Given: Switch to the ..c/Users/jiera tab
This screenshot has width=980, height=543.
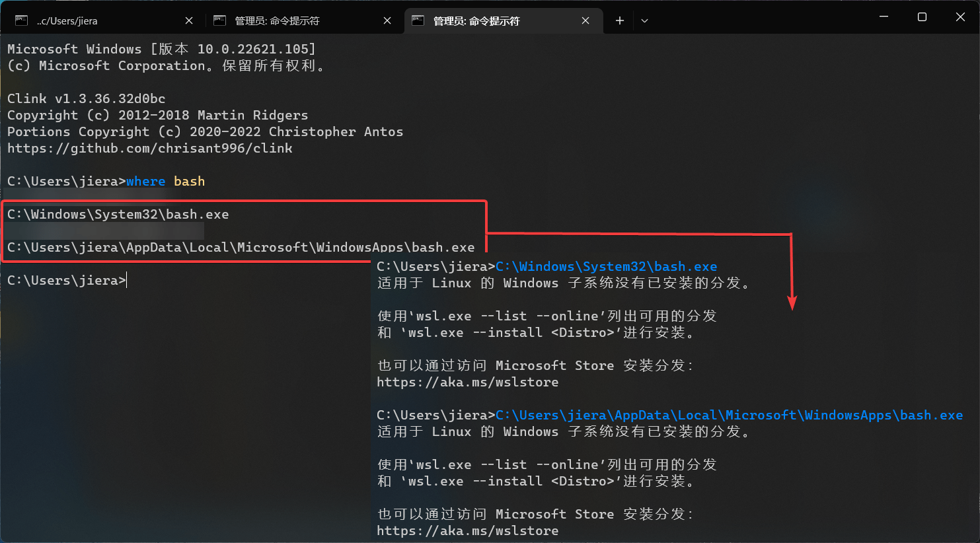Looking at the screenshot, I should tap(106, 20).
